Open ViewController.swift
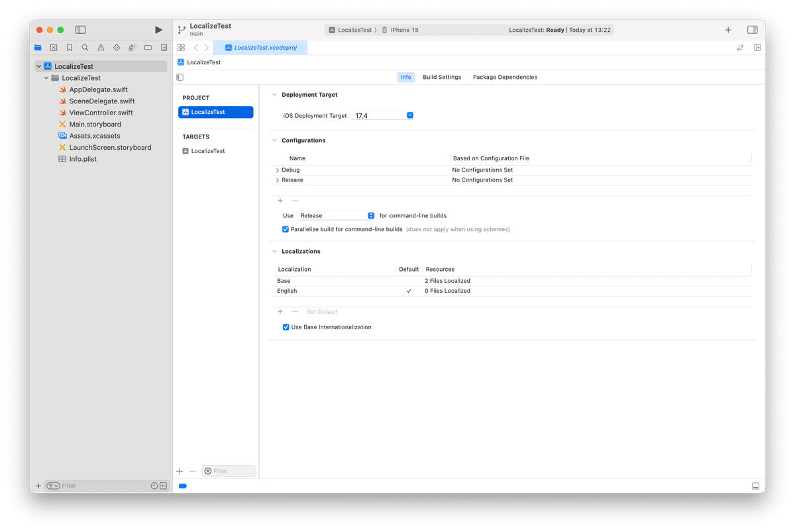This screenshot has width=795, height=532. tap(101, 113)
